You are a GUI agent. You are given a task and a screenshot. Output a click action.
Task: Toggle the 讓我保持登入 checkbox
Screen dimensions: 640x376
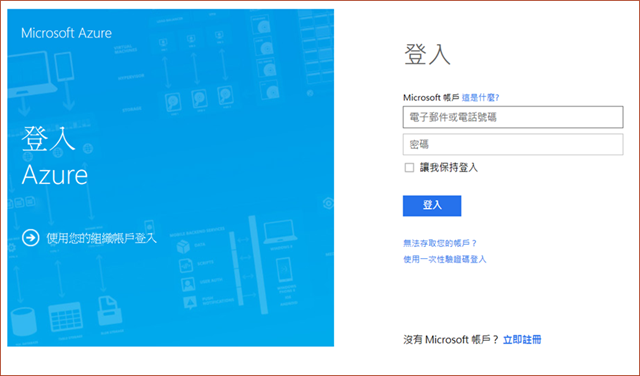[409, 167]
